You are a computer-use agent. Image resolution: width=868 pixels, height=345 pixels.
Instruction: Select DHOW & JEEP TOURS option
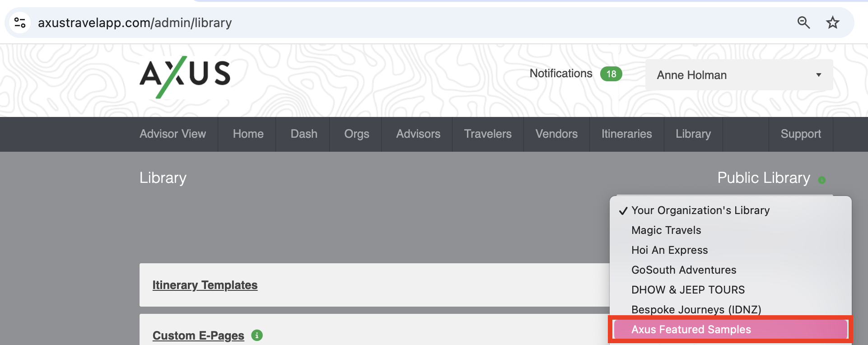point(730,290)
